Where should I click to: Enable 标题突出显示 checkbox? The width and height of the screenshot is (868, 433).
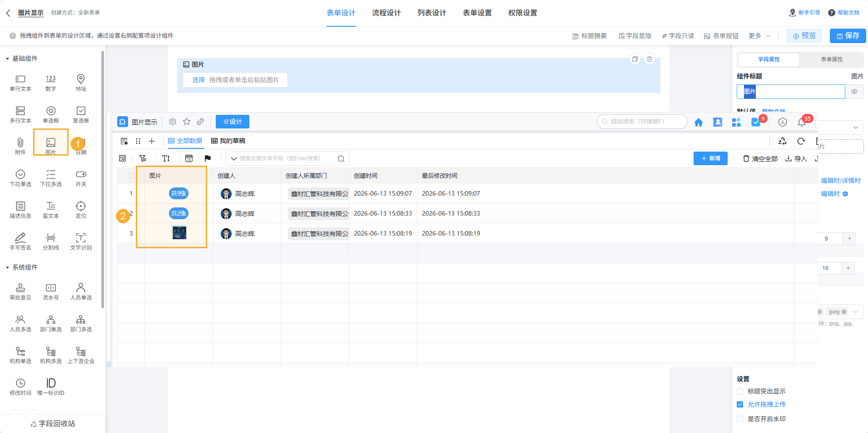click(740, 391)
